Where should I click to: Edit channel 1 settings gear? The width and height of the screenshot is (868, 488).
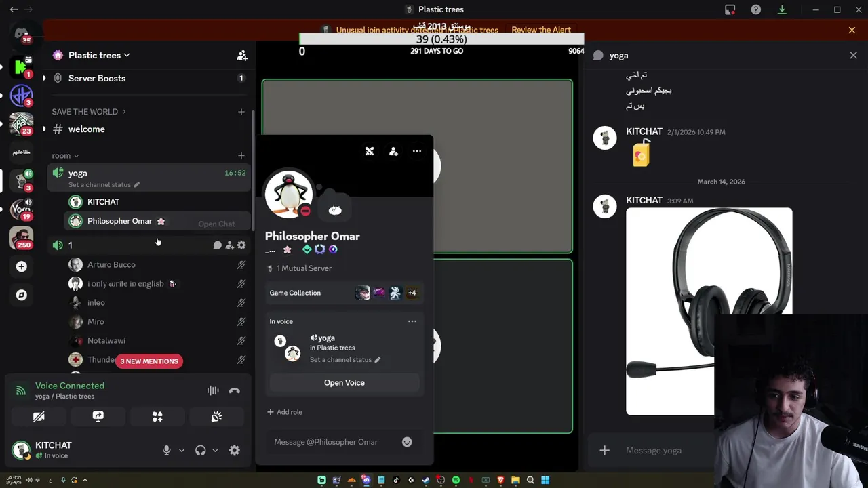coord(241,245)
